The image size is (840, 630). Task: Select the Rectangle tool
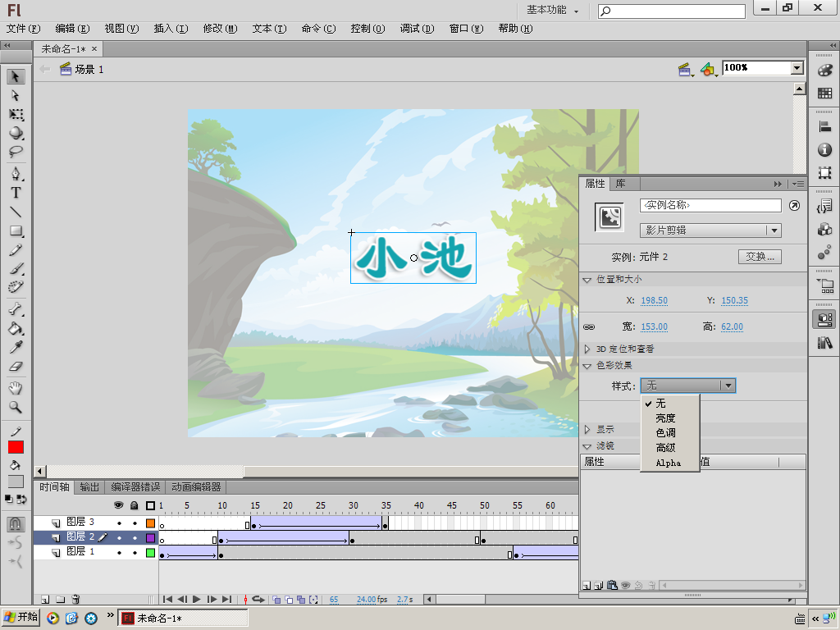pyautogui.click(x=16, y=231)
